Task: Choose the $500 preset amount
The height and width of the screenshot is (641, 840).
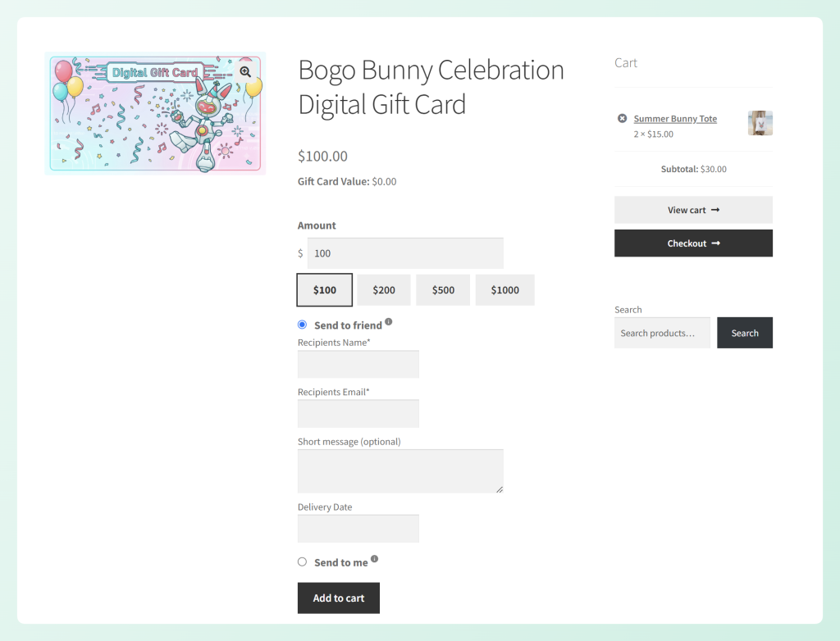Action: (443, 289)
